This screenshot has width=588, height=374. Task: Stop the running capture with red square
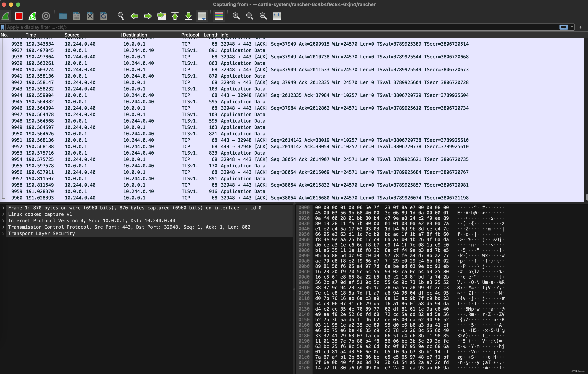[19, 16]
